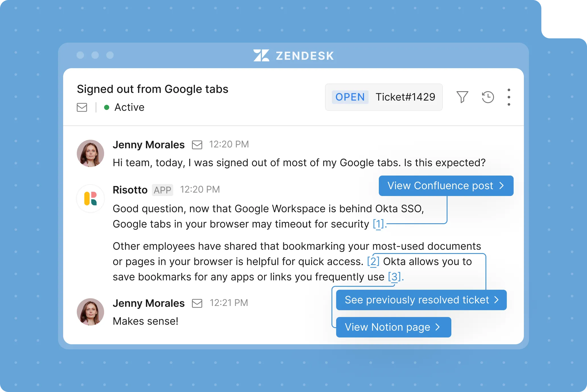Image resolution: width=587 pixels, height=392 pixels.
Task: Click the APP badge next to Risotto
Action: [162, 190]
